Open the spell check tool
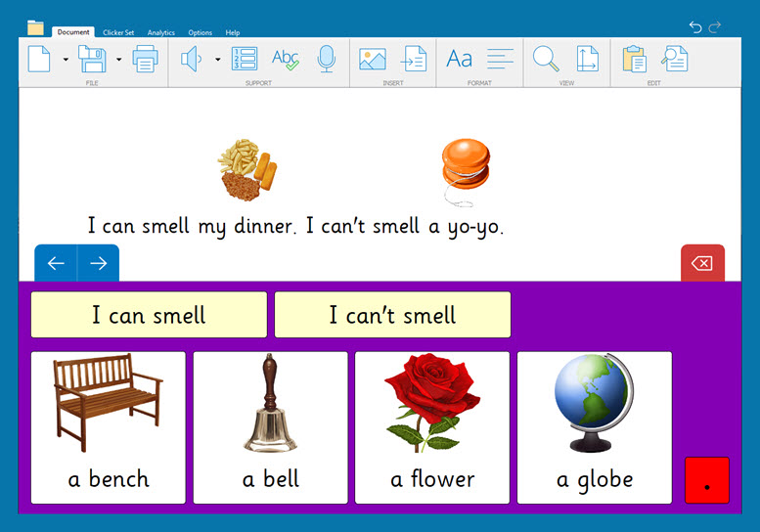Viewport: 760px width, 532px height. click(x=286, y=59)
